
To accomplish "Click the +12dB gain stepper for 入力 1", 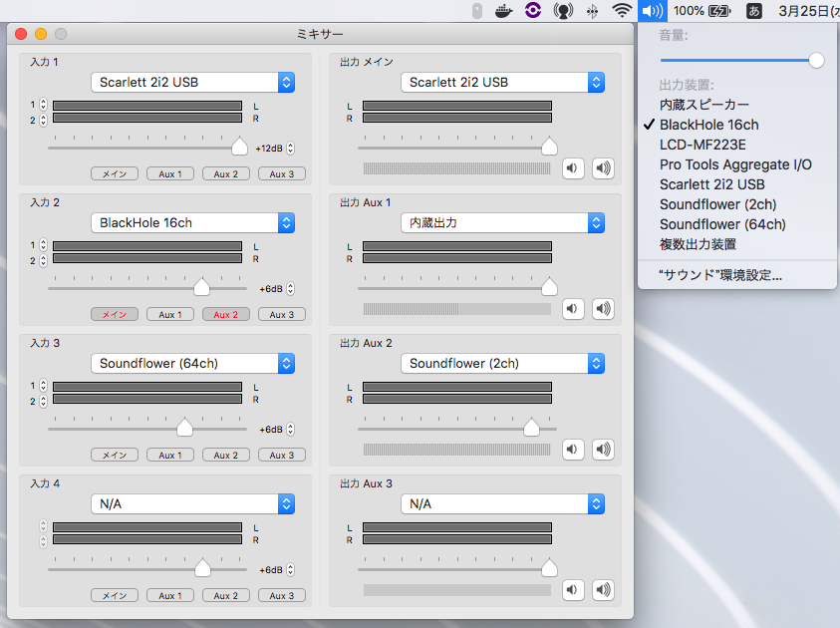I will (290, 149).
